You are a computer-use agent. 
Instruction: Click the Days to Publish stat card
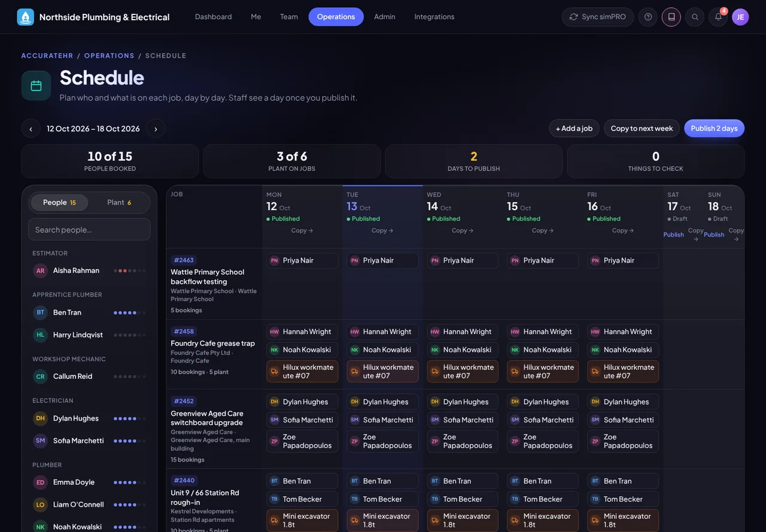[x=474, y=161]
